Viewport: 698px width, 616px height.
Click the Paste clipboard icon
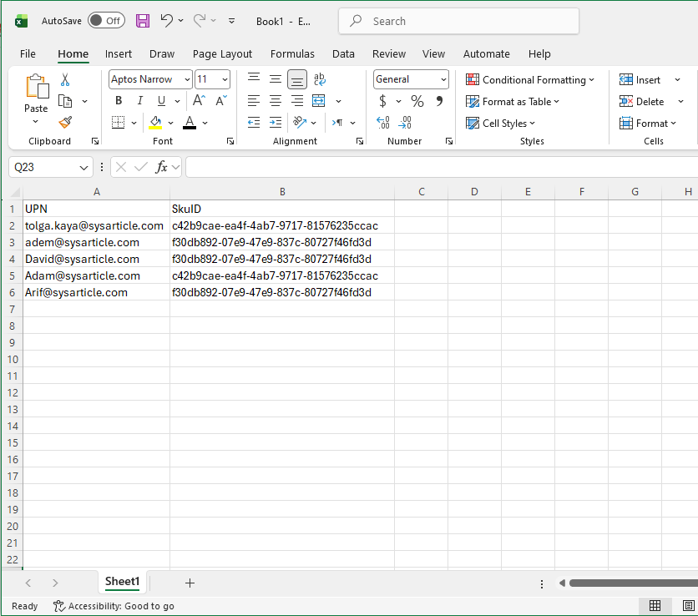pos(37,86)
